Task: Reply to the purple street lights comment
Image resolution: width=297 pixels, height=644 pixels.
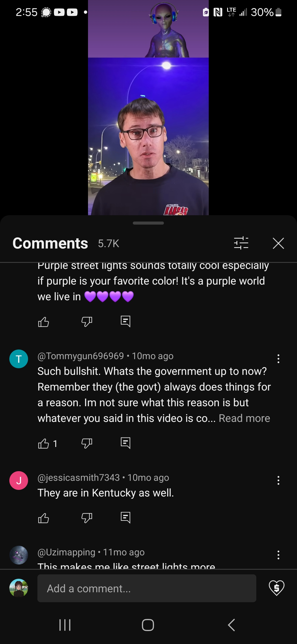Action: (125, 321)
